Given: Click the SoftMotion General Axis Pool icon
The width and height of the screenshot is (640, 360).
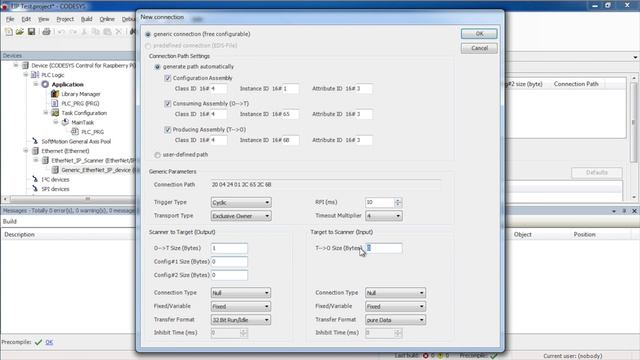Looking at the screenshot, I should 35,141.
